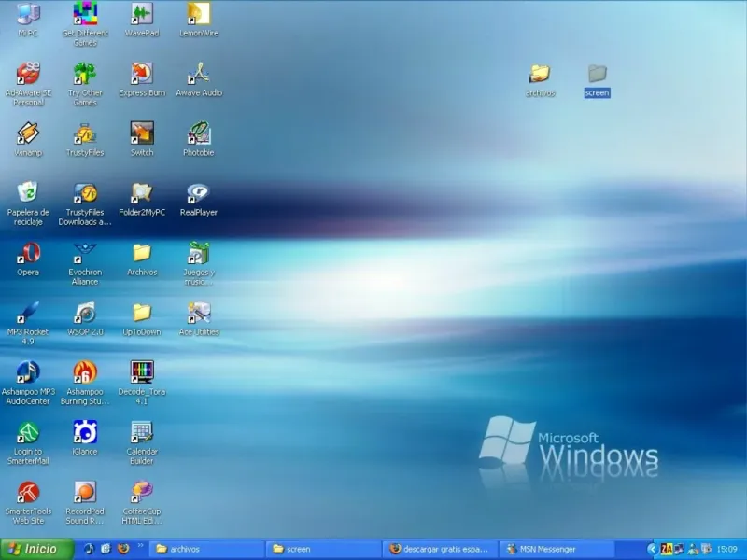Select the Express Burn shortcut
Viewport: 747px width, 560px height.
pos(142,74)
